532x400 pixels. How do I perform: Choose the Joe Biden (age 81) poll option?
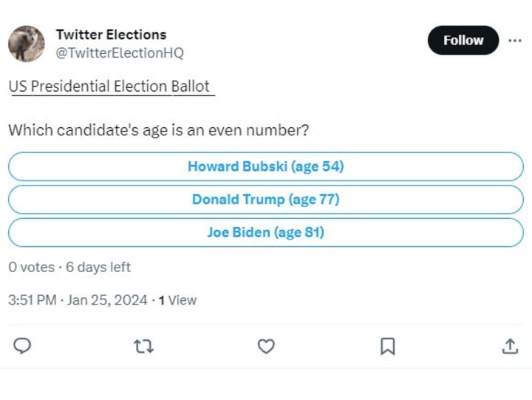pyautogui.click(x=265, y=232)
